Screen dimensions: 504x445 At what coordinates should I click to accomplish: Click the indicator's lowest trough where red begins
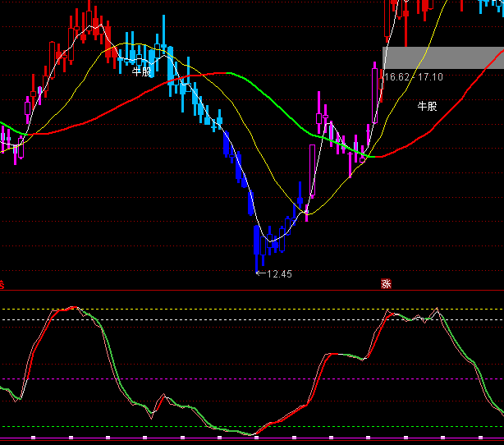(254, 434)
